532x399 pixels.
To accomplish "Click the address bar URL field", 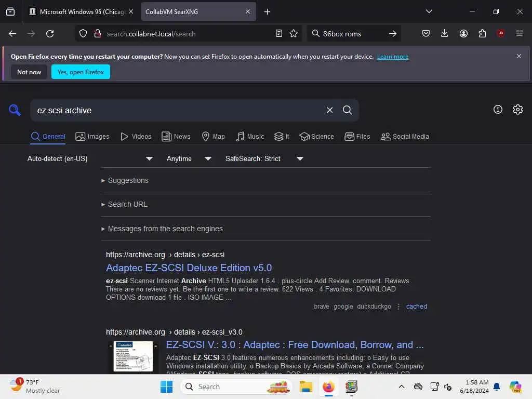I will coord(188,34).
